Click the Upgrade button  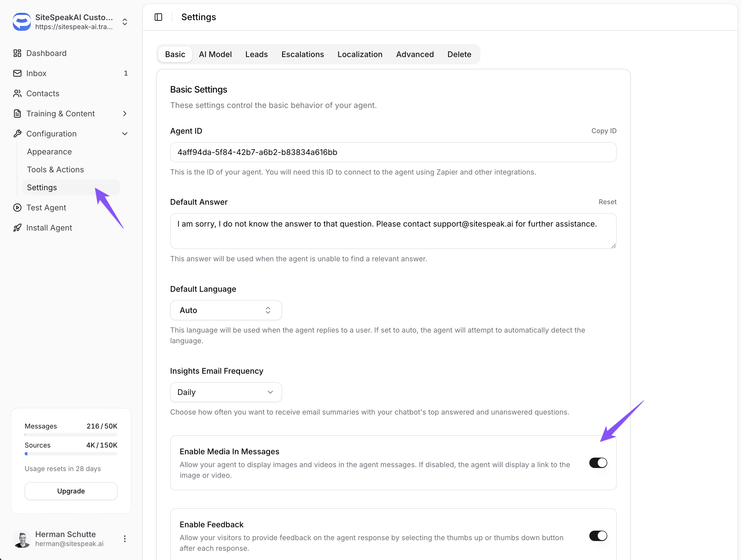coord(71,491)
